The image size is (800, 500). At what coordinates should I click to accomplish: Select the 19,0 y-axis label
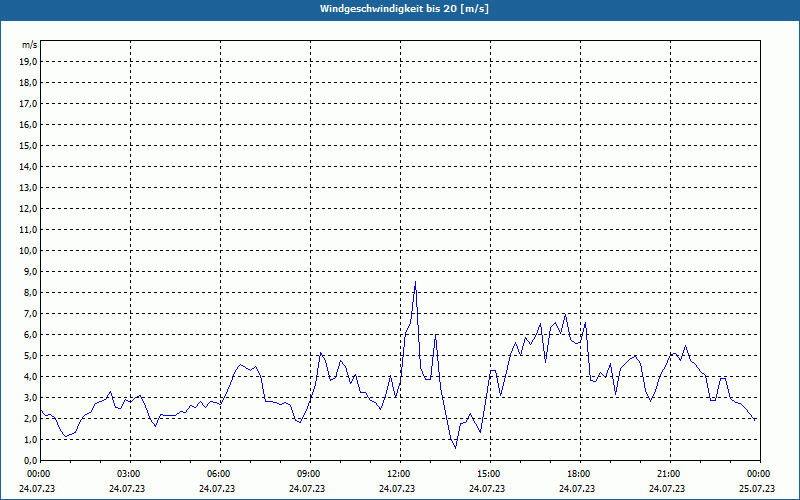click(x=28, y=62)
